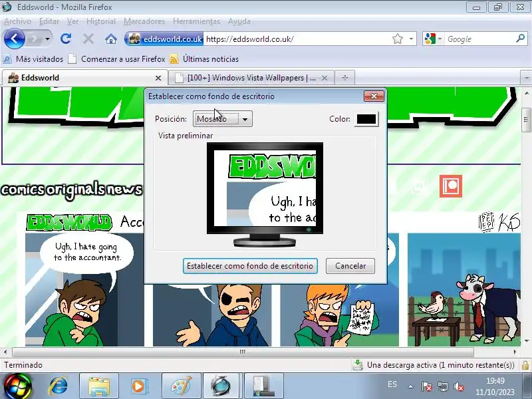The image size is (532, 399).
Task: Click the eddsworld.co.uk site identity badge
Action: [x=164, y=39]
